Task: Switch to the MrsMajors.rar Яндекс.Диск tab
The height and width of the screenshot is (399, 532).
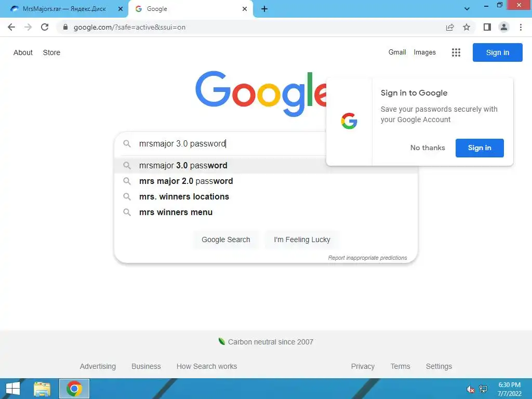Action: coord(64,9)
